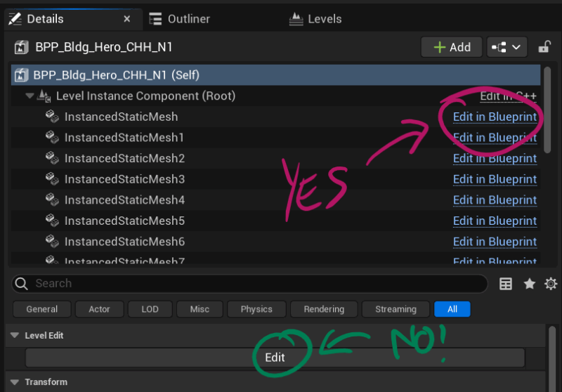This screenshot has height=392, width=562.
Task: Switch to the Levels tab
Action: [316, 19]
